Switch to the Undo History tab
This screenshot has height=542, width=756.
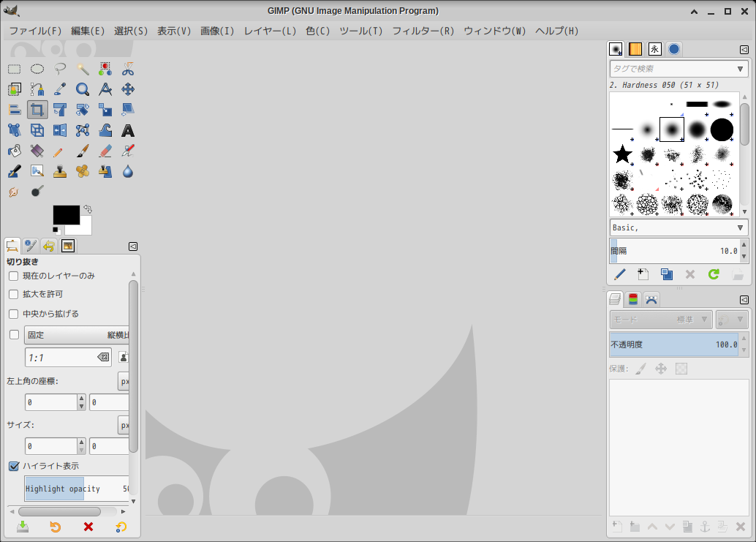tap(49, 246)
